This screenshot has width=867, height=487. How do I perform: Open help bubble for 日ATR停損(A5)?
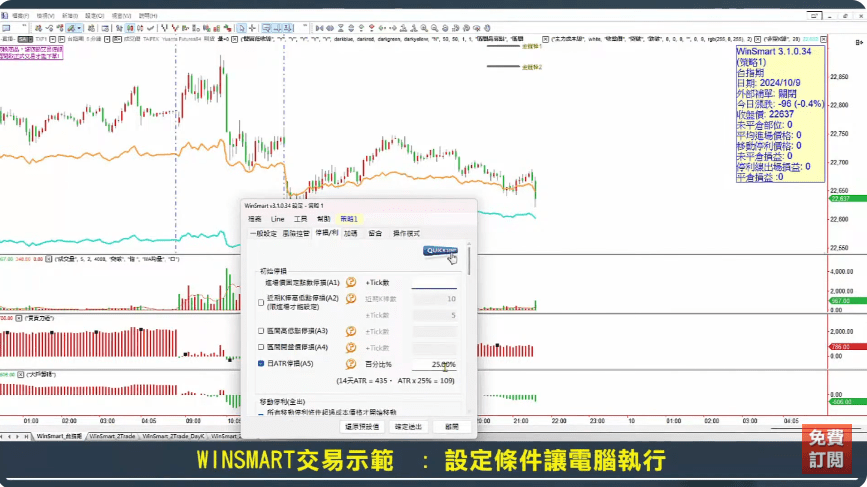pos(351,364)
